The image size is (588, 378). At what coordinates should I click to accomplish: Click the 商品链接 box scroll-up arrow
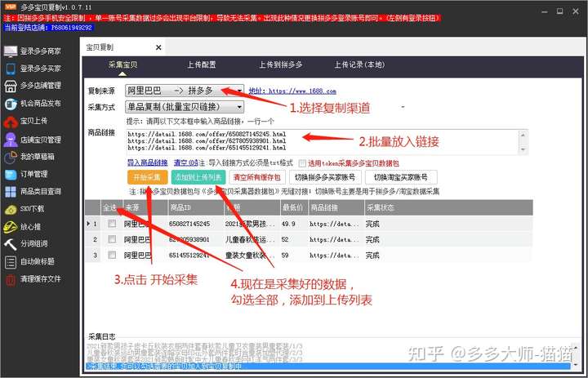click(523, 134)
